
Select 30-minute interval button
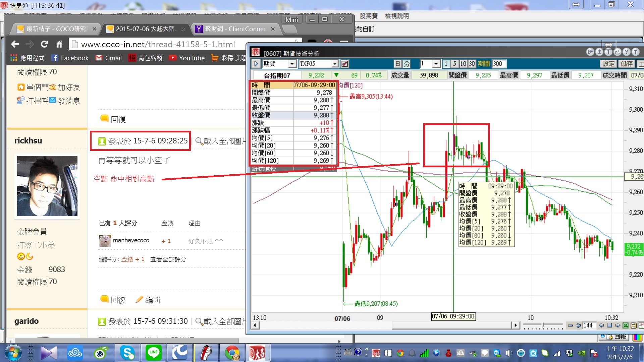472,64
